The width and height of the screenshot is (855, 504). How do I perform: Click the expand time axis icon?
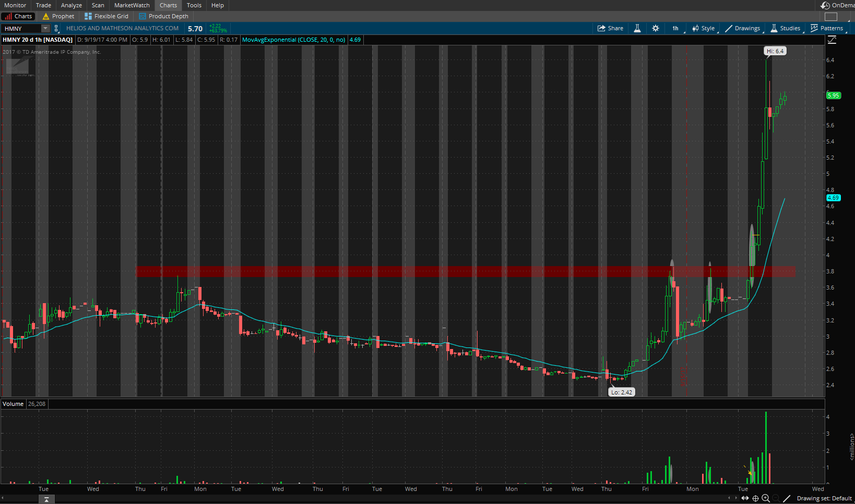pyautogui.click(x=745, y=498)
